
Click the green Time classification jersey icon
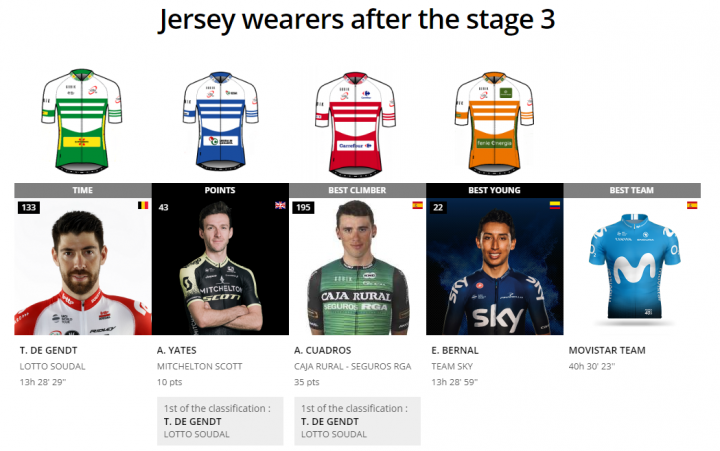82,121
